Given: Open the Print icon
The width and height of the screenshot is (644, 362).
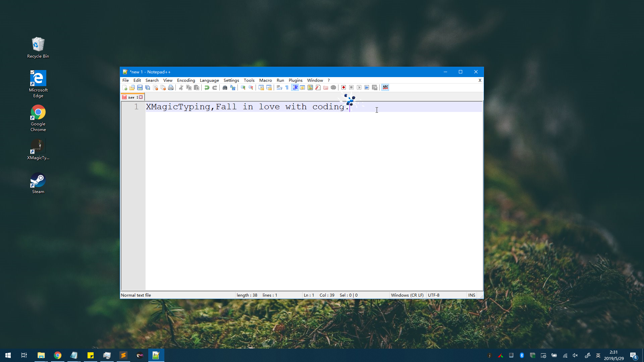Looking at the screenshot, I should [x=171, y=87].
